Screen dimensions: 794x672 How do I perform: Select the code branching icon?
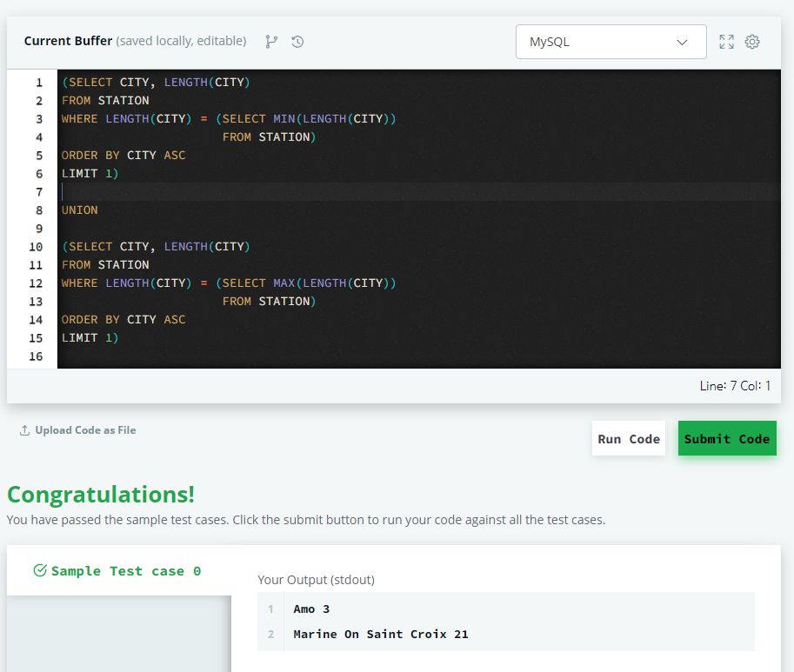click(271, 41)
